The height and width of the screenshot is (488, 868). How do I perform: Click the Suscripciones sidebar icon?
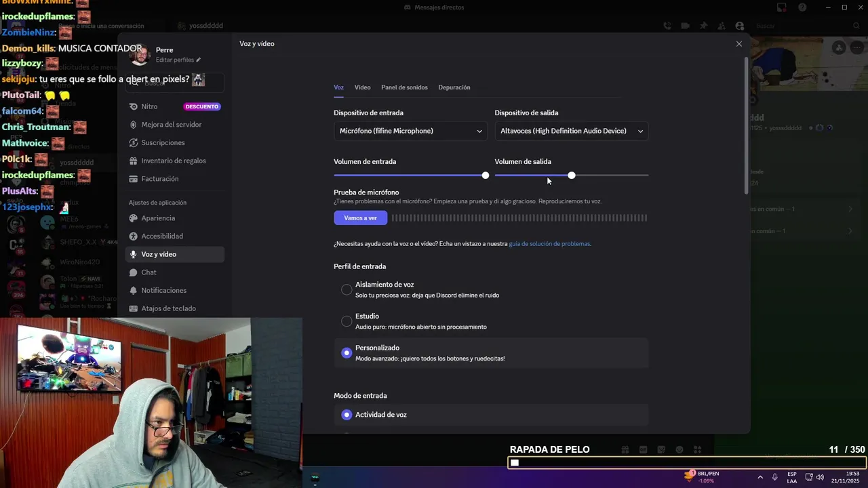(x=134, y=143)
